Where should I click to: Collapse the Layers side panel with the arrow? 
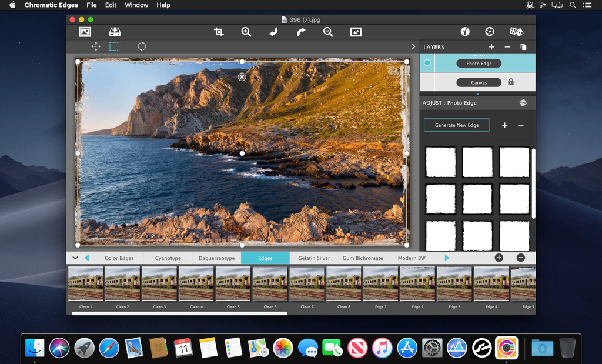pyautogui.click(x=413, y=46)
